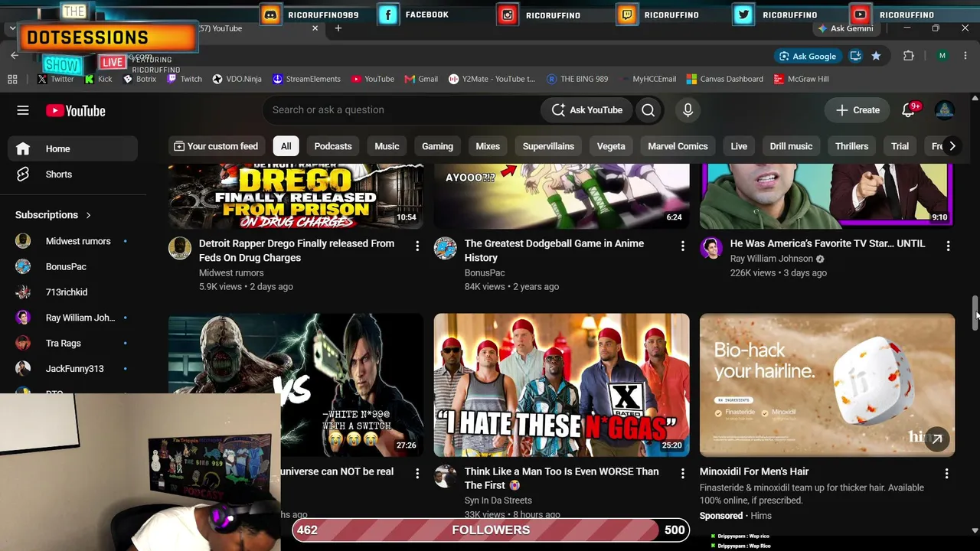Select the Supervillains filter chip
Viewport: 980px width, 551px height.
548,146
